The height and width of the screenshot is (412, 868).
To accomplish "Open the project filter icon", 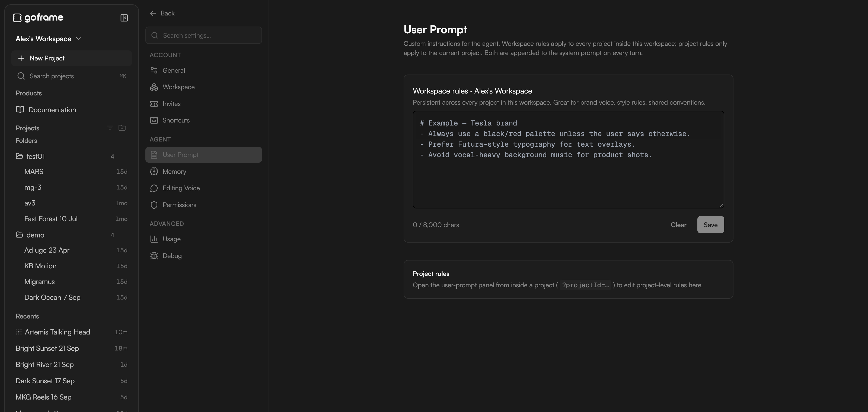I will tap(110, 128).
